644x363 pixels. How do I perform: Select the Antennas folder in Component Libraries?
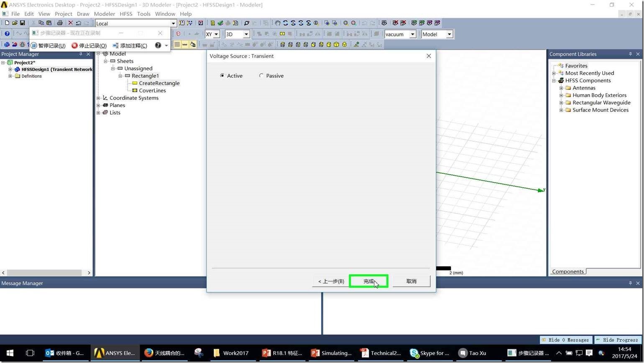584,88
